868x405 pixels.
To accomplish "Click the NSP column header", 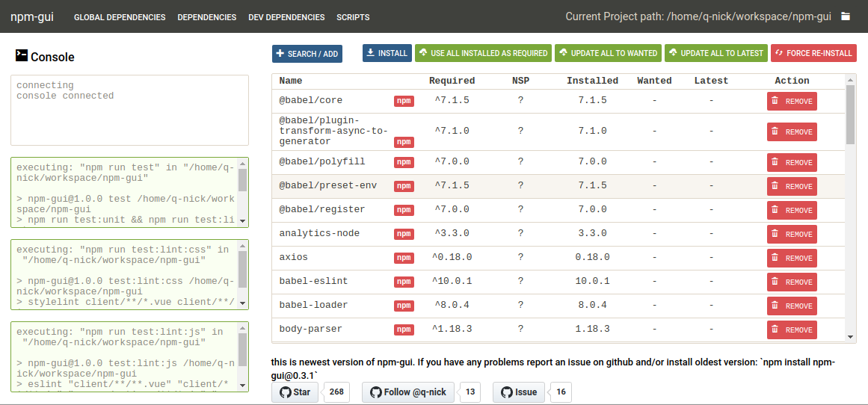I will point(520,81).
